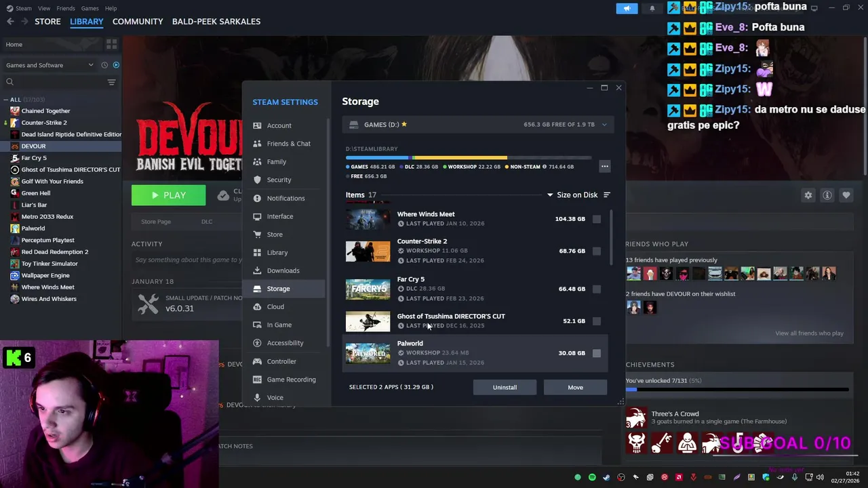The height and width of the screenshot is (488, 868).
Task: Open the Help menu
Action: point(111,8)
